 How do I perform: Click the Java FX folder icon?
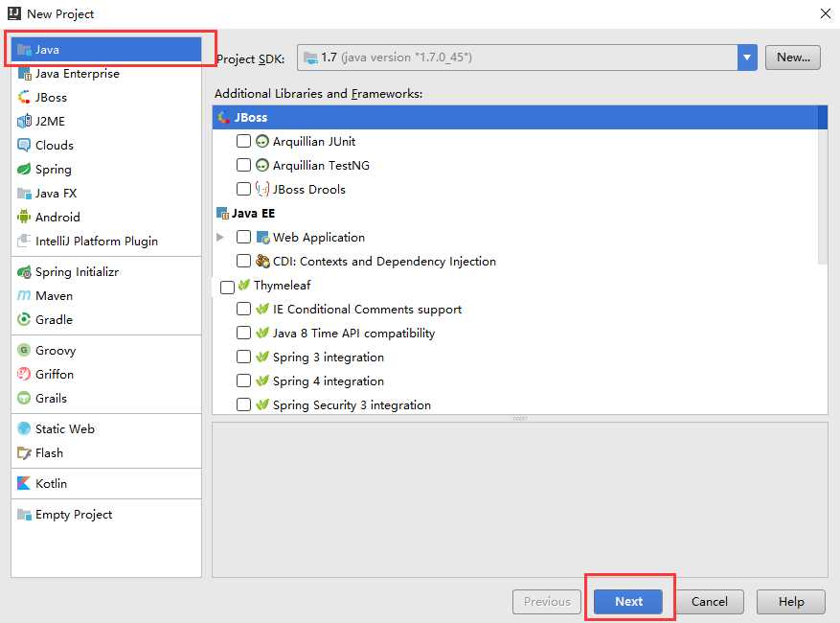click(x=24, y=193)
